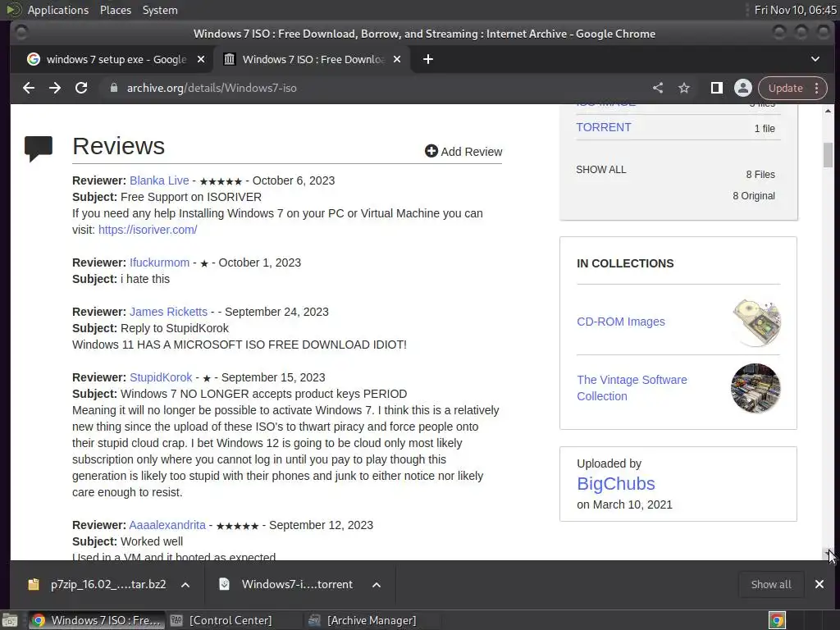The height and width of the screenshot is (630, 840).
Task: Click Chrome window button in taskbar
Action: pos(97,620)
